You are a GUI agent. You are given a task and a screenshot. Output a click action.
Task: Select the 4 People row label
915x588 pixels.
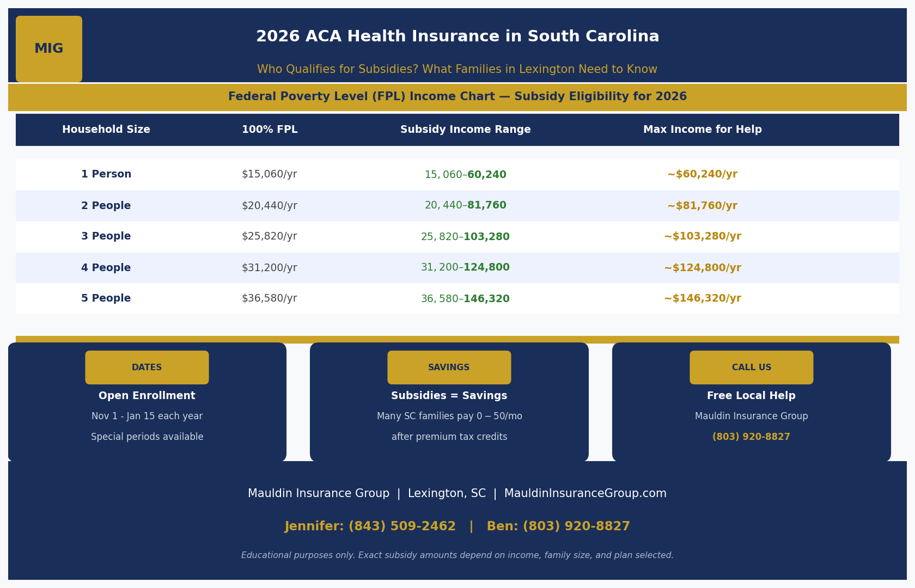(x=106, y=268)
